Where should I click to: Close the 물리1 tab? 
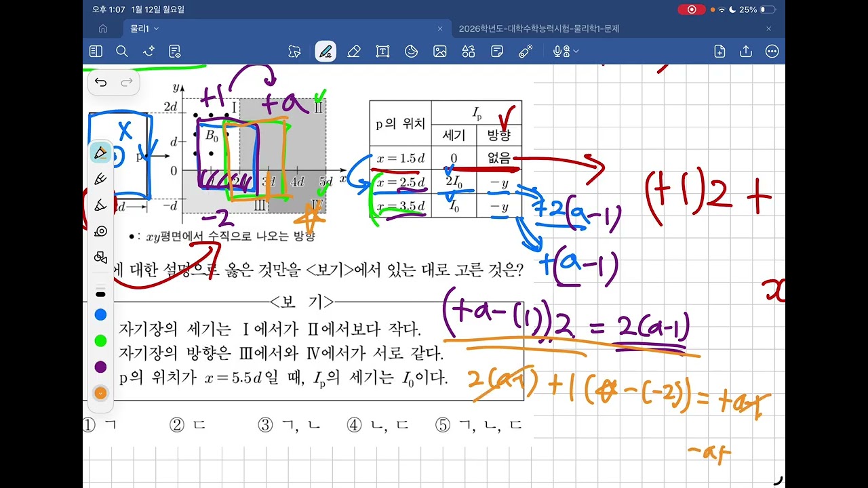pyautogui.click(x=440, y=28)
